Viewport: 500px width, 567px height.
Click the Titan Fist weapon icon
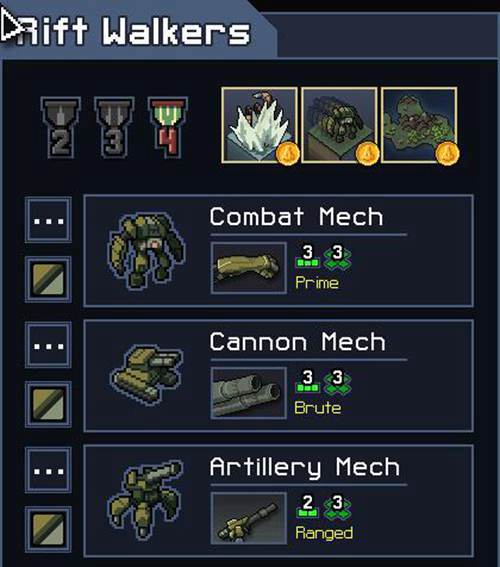pos(249,268)
